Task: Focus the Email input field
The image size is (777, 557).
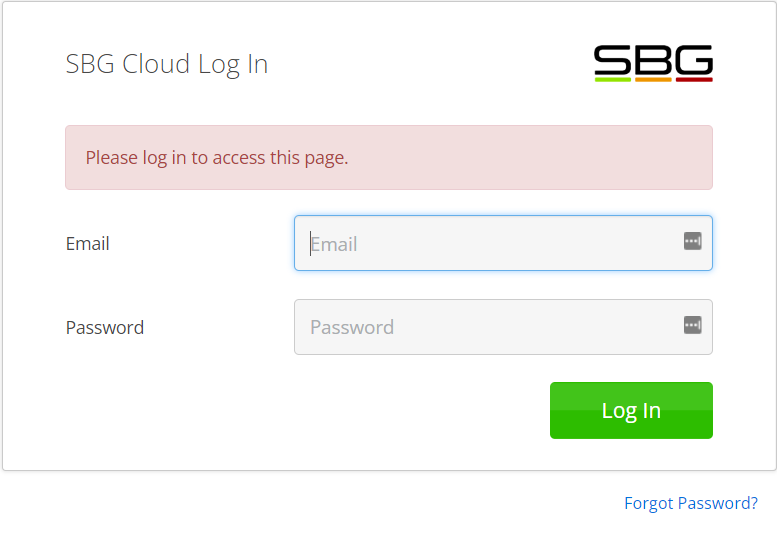Action: click(503, 243)
